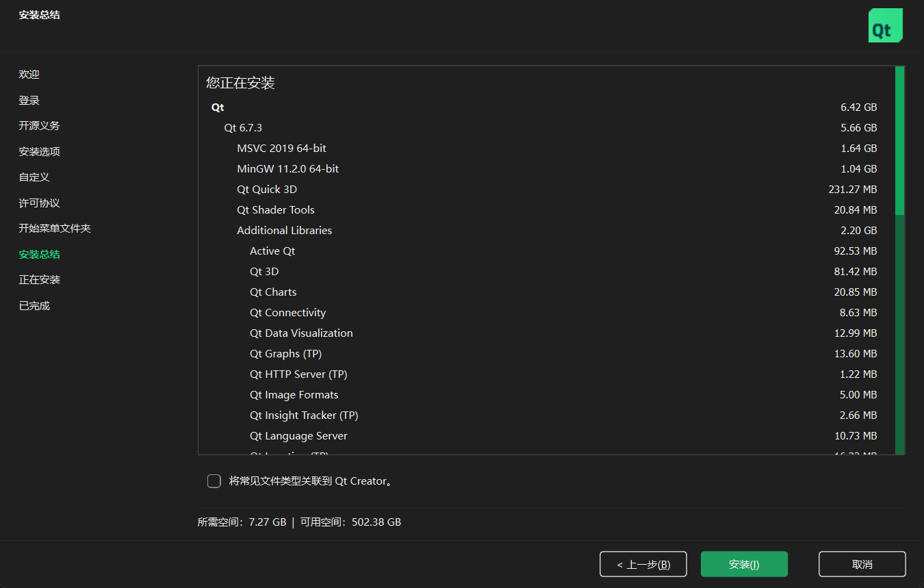
Task: Click the 6.42 GB total size value
Action: click(858, 107)
